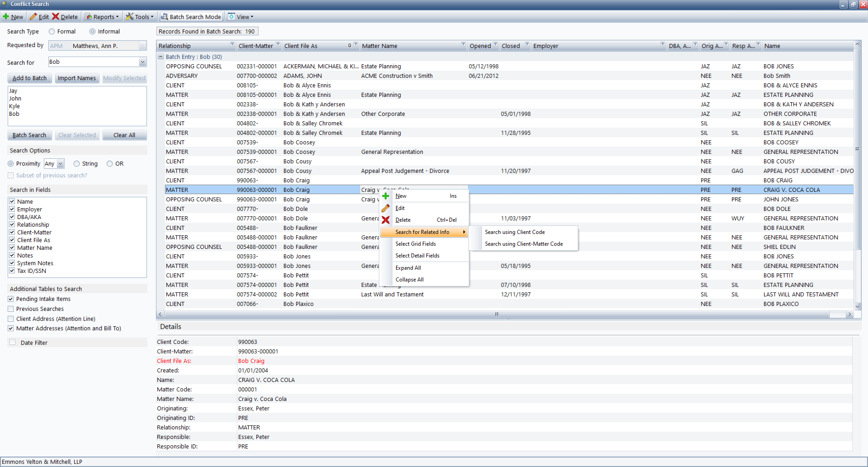Viewport: 868px width, 467px height.
Task: Open the Reports toolbar menu
Action: [x=101, y=17]
